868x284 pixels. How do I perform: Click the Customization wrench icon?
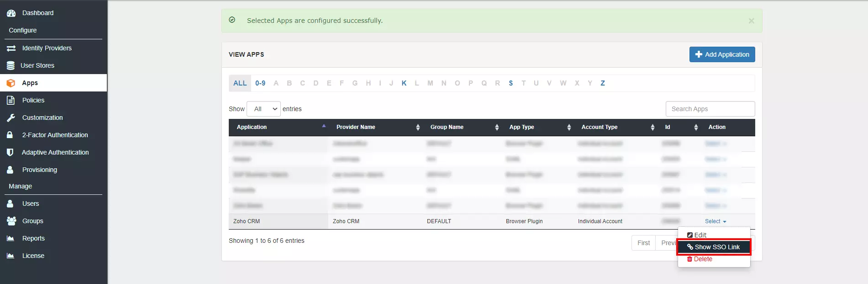[x=11, y=118]
